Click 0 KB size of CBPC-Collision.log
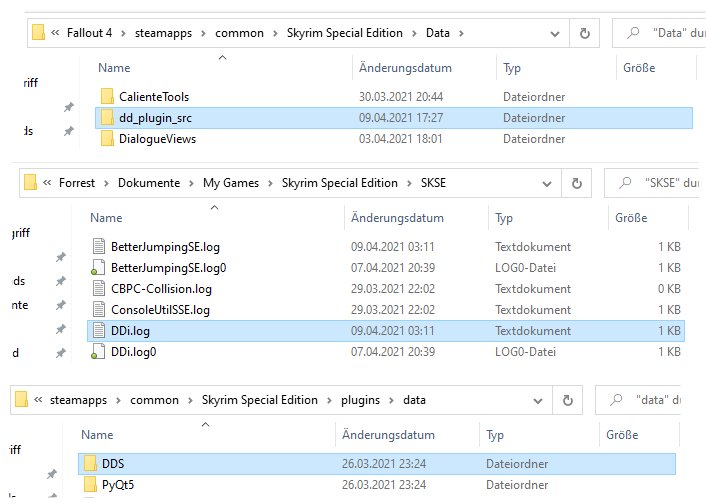 [x=669, y=289]
